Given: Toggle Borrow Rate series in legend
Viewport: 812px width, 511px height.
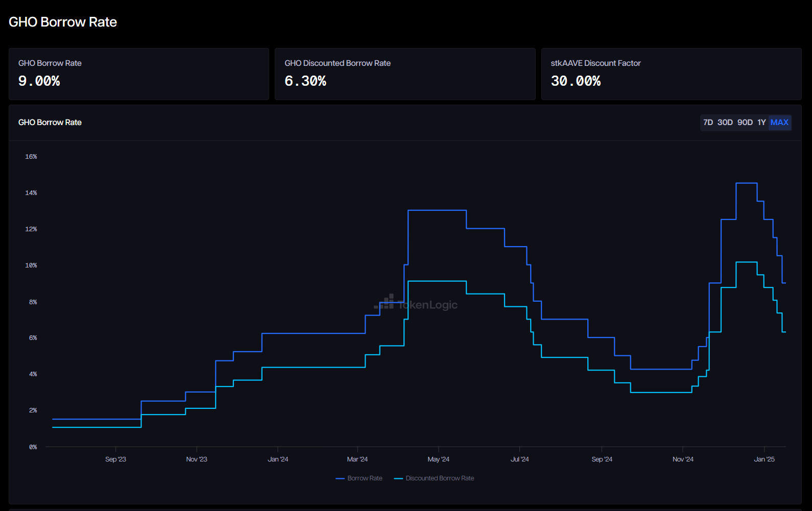Looking at the screenshot, I should pyautogui.click(x=365, y=478).
